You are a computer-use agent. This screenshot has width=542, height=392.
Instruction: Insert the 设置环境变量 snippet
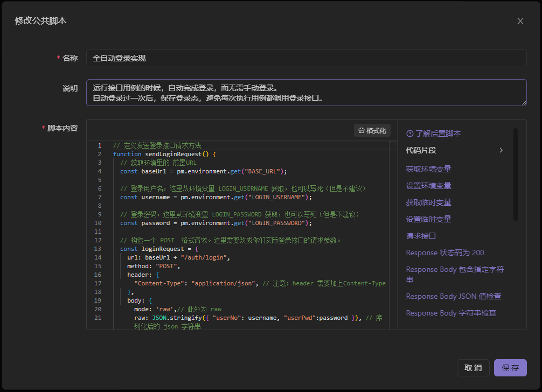point(428,186)
